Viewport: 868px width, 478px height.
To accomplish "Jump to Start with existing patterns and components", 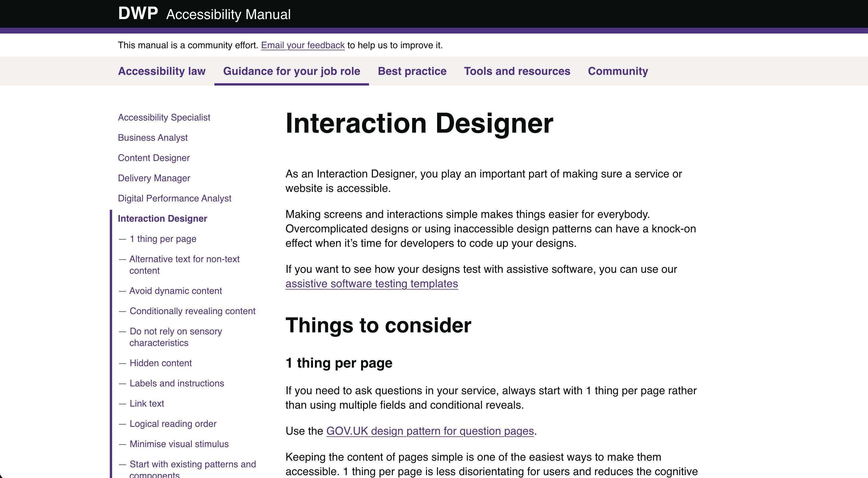I will [192, 468].
